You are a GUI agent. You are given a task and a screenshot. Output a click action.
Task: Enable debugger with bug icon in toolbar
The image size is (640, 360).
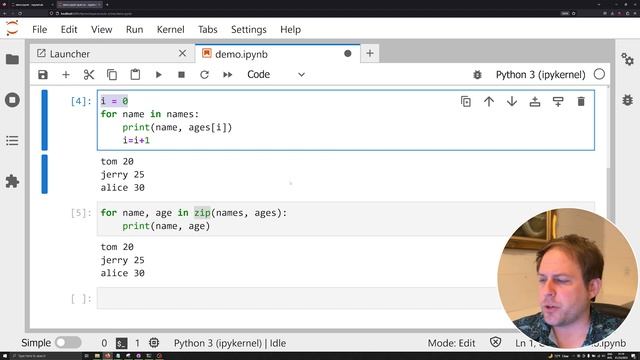point(477,75)
